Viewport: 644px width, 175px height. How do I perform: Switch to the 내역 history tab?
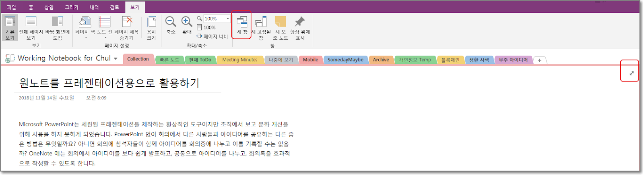94,7
